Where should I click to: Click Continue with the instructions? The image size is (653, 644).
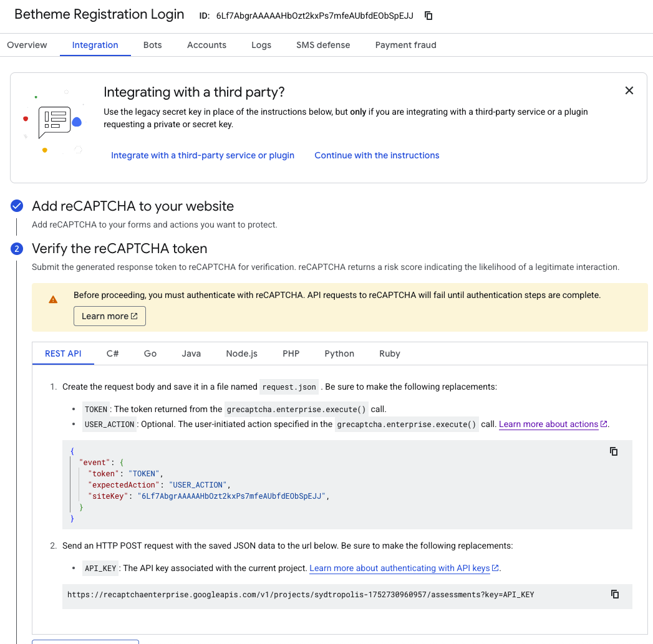pos(377,155)
